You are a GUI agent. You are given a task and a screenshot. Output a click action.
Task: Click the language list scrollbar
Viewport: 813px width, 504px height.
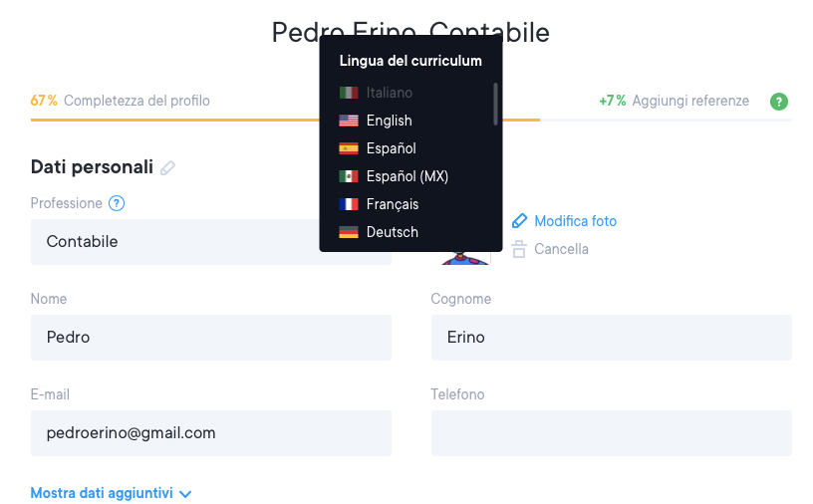(x=495, y=104)
